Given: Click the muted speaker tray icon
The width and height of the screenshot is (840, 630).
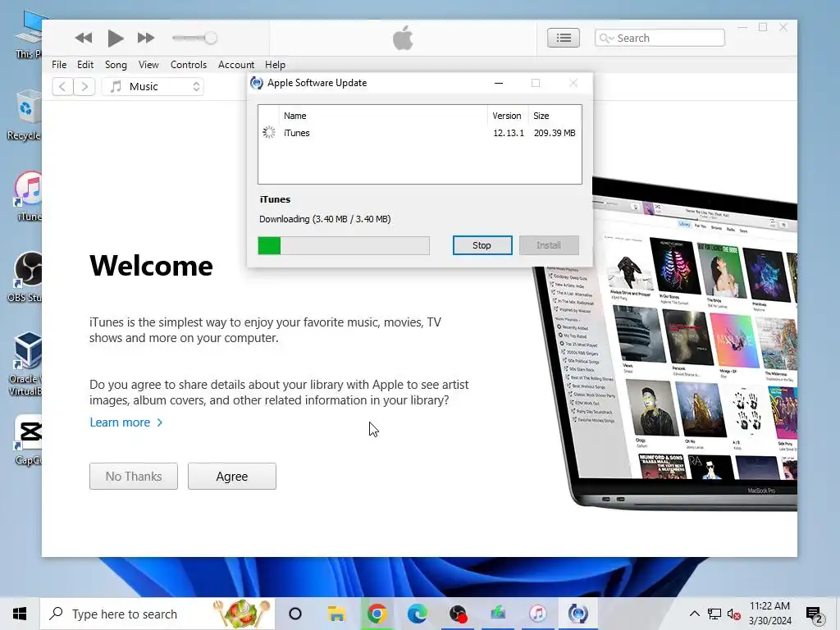Looking at the screenshot, I should (x=734, y=614).
